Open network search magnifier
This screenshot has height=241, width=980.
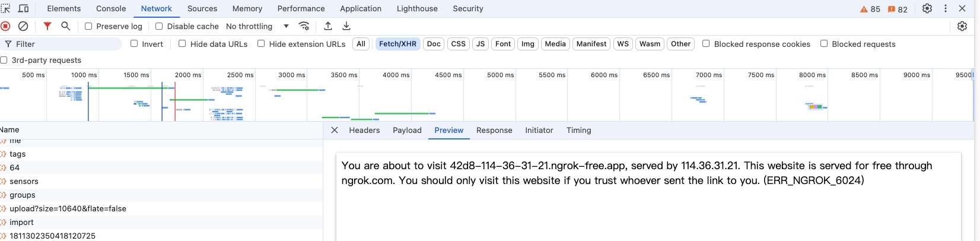(66, 26)
